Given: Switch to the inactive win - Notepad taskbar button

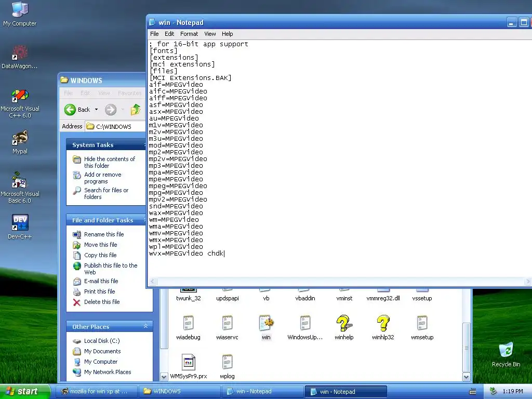Looking at the screenshot, I should pyautogui.click(x=262, y=391).
